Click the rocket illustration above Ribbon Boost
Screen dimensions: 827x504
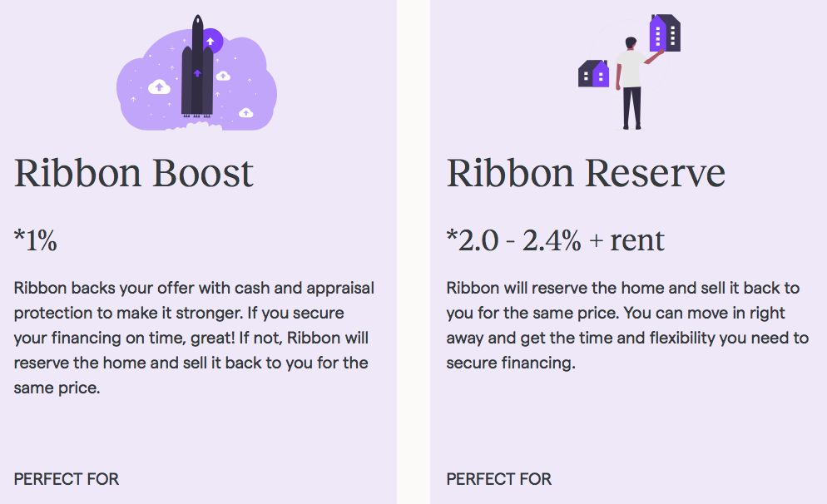197,66
